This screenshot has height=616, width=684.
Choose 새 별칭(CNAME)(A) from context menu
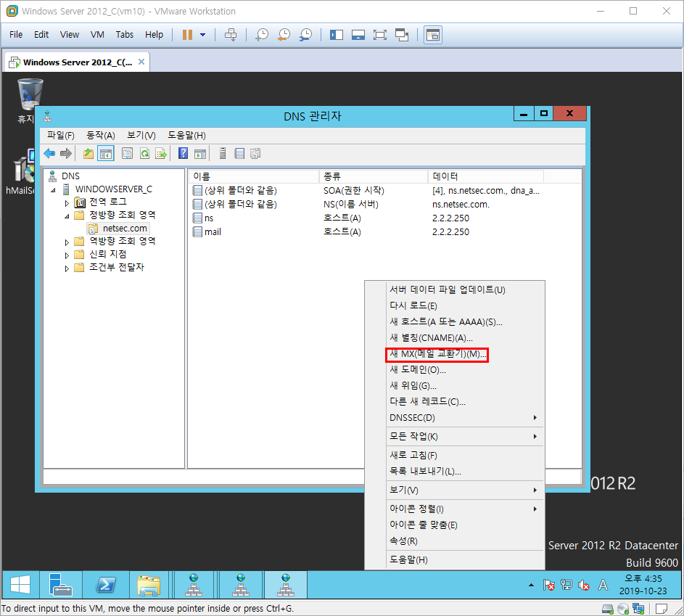[x=465, y=337]
